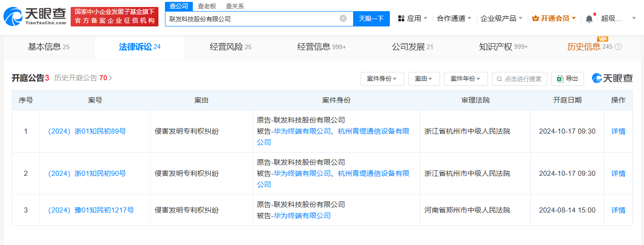Click the 点击进行搜索 input field
This screenshot has height=245, width=644.
(523, 79)
